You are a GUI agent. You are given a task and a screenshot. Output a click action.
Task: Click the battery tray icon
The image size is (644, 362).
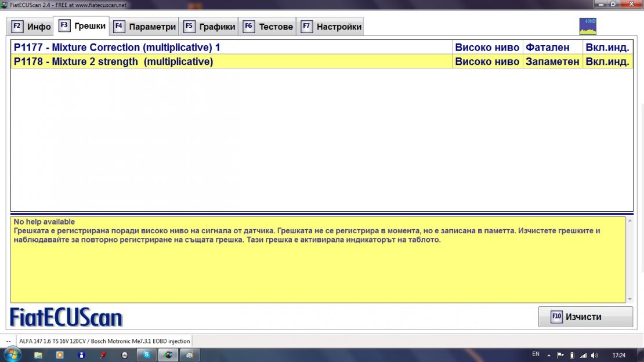[x=572, y=355]
